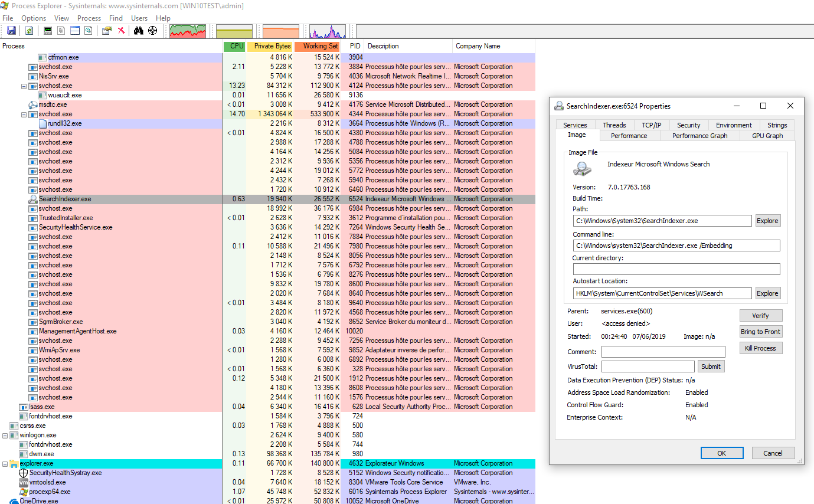Open the View menu
Screen dimensions: 814x504
click(61, 18)
